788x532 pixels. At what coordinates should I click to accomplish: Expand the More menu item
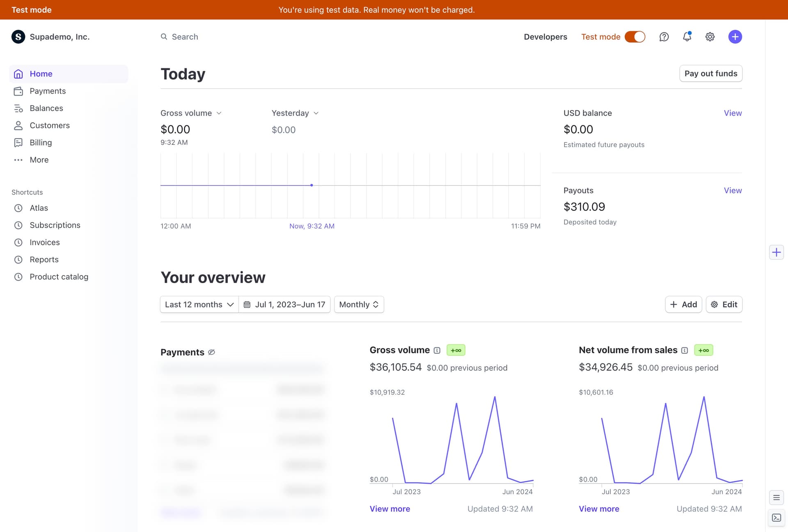click(x=39, y=160)
